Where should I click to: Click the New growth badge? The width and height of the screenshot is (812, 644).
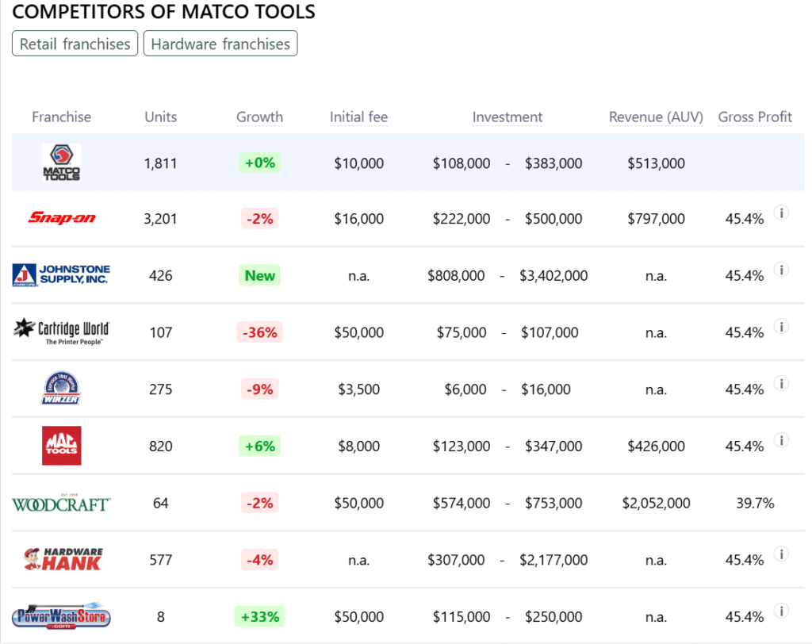[x=259, y=275]
